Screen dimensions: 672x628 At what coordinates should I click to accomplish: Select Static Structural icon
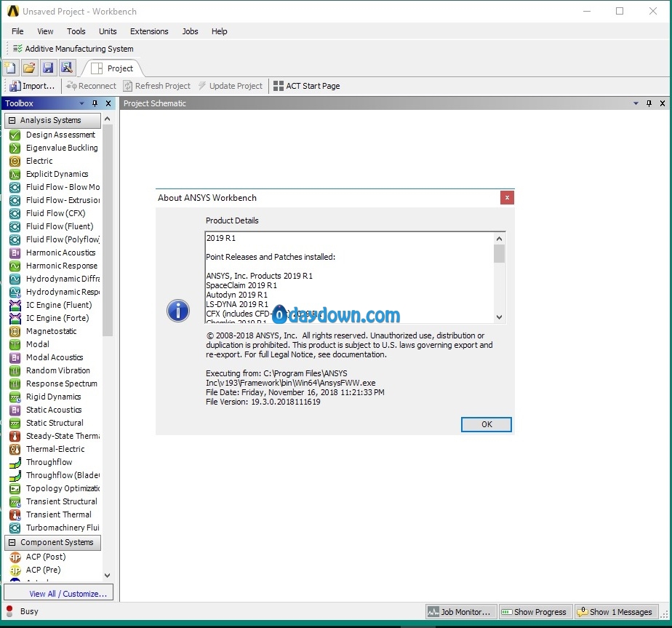click(x=15, y=423)
